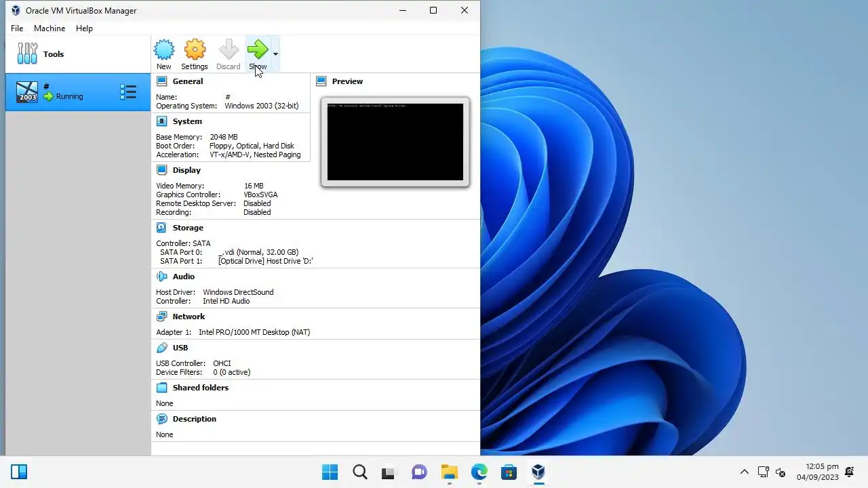Click the VirtualBox taskbar icon
The width and height of the screenshot is (868, 488).
click(x=538, y=472)
